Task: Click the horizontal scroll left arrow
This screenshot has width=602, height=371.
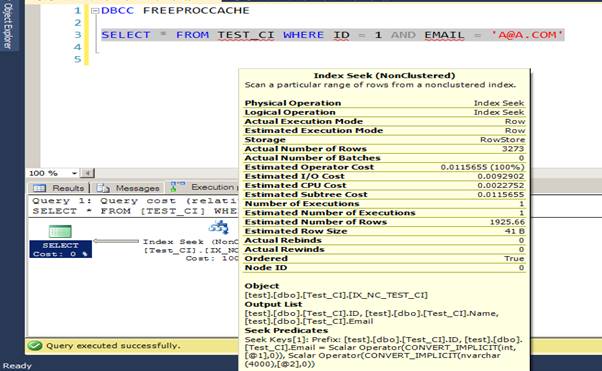Action: [x=88, y=173]
